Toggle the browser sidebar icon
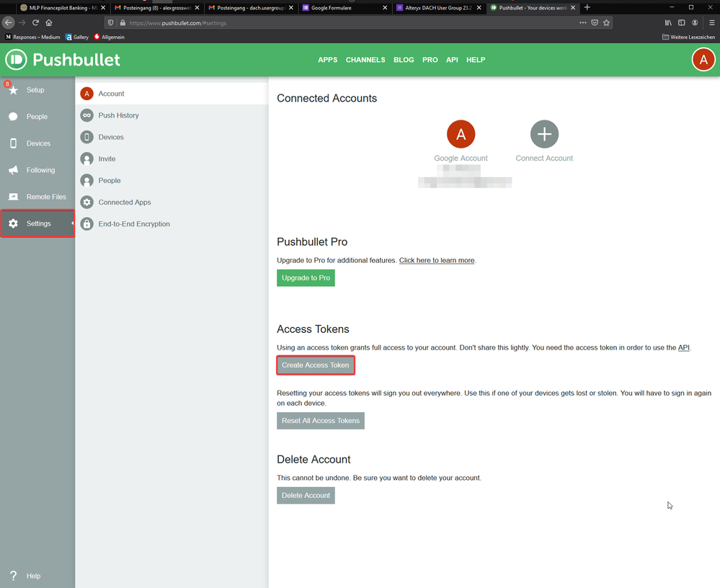 coord(681,22)
